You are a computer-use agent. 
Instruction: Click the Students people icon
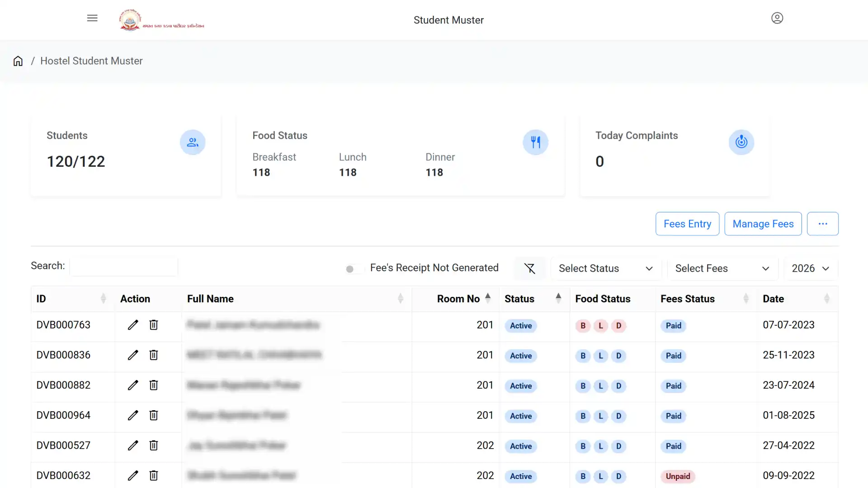coord(193,142)
